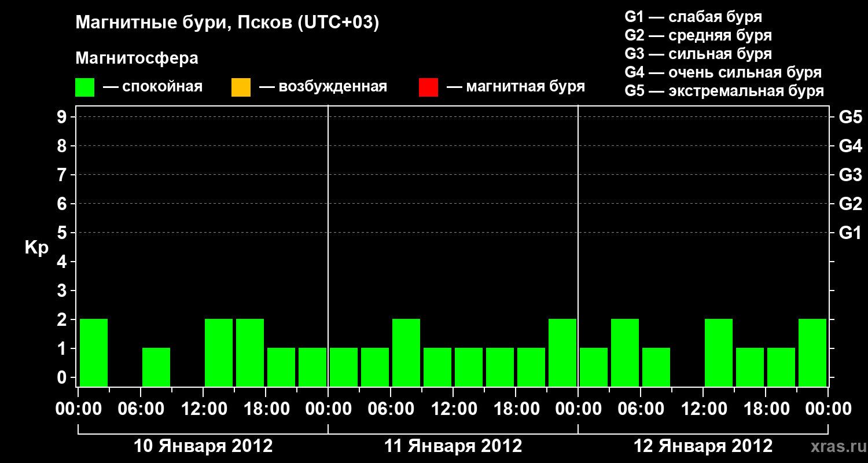Click the '06:00' time label for 11 January
Viewport: 868px width, 463px height.
point(391,409)
